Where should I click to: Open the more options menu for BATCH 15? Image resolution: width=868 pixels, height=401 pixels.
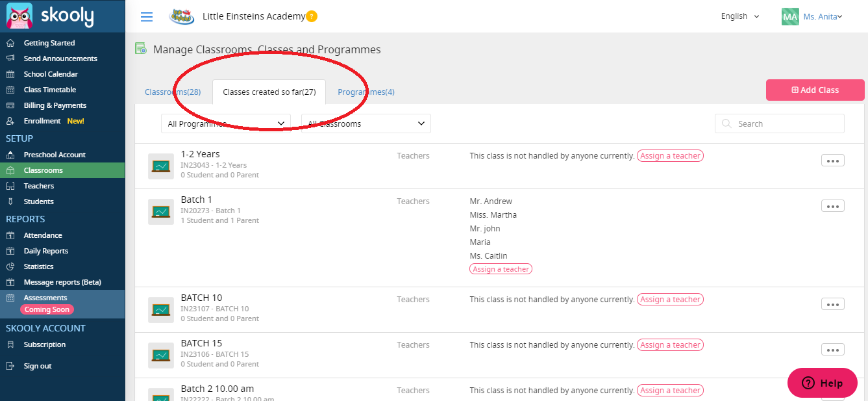coord(833,350)
